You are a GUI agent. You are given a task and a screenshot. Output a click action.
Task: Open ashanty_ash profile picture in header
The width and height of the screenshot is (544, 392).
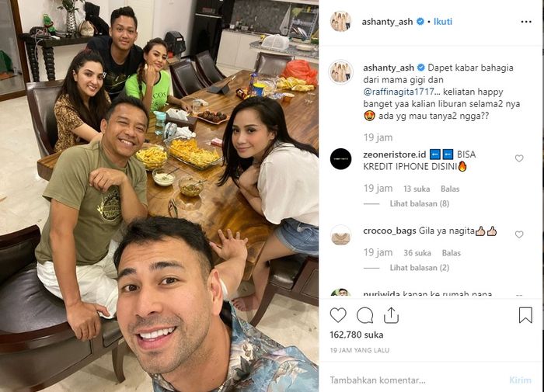pyautogui.click(x=340, y=22)
